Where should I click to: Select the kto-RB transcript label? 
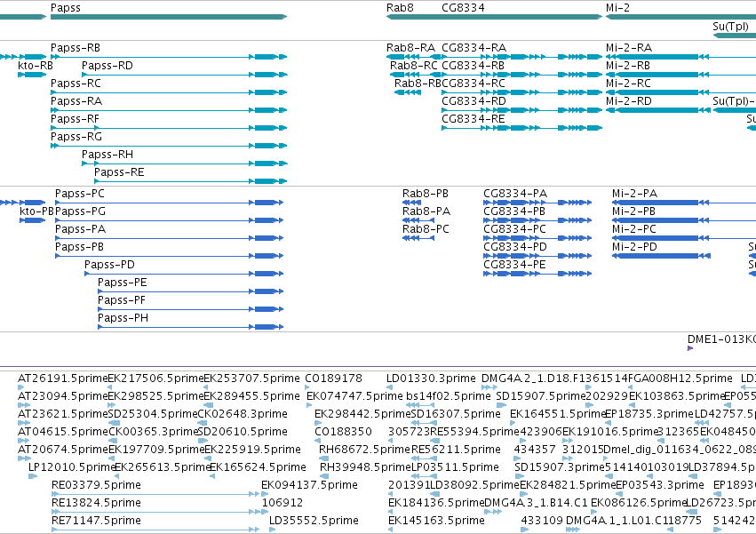coord(36,66)
